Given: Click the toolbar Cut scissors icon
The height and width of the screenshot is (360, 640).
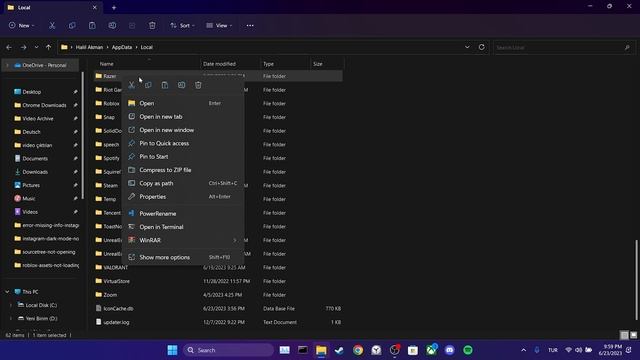Looking at the screenshot, I should [52, 25].
